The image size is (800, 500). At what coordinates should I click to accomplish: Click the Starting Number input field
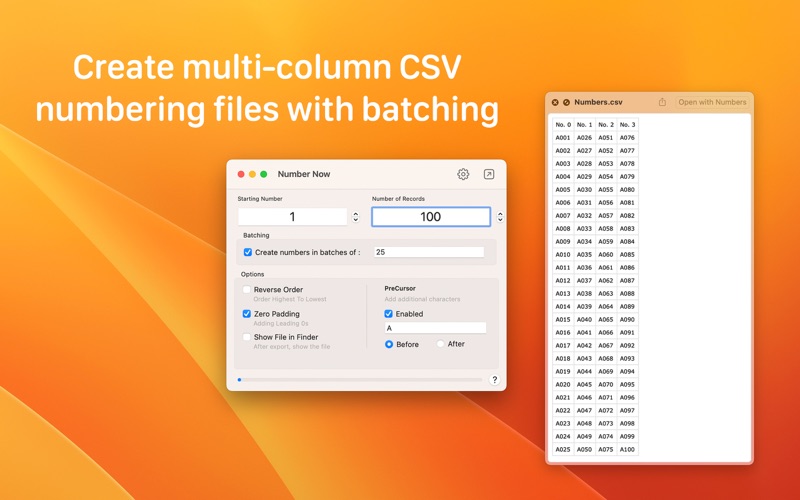coord(292,217)
